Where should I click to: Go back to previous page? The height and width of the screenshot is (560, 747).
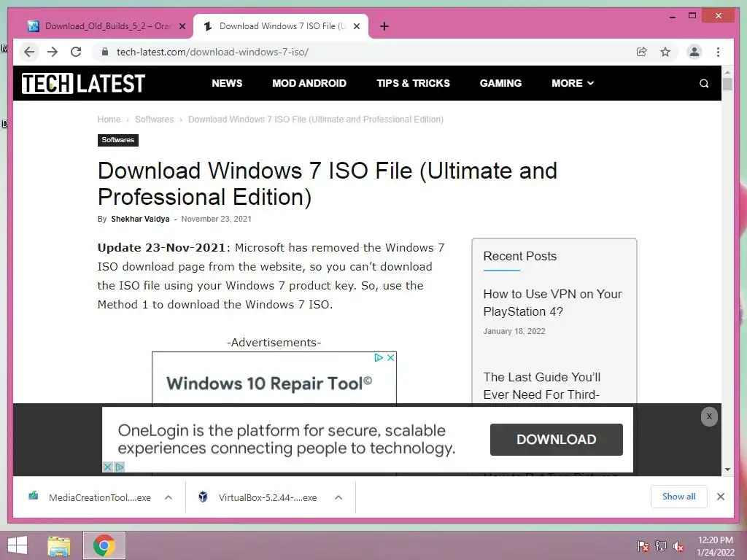pos(29,52)
